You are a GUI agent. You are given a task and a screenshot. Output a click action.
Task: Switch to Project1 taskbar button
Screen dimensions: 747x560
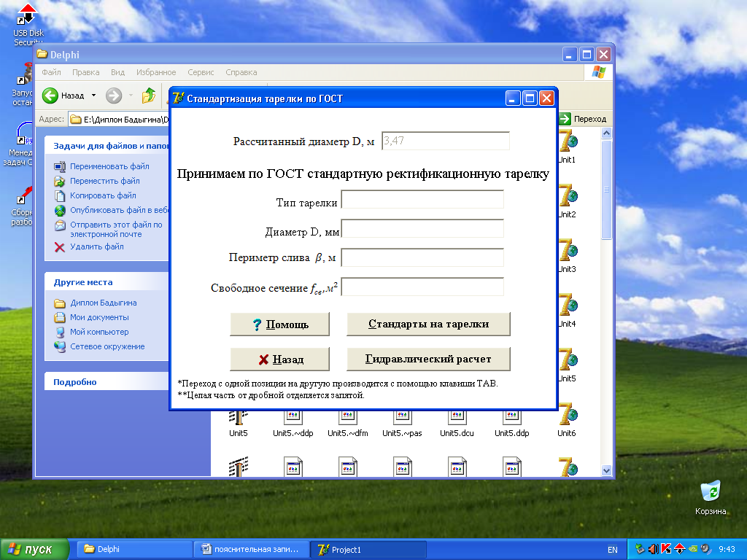[x=368, y=550]
